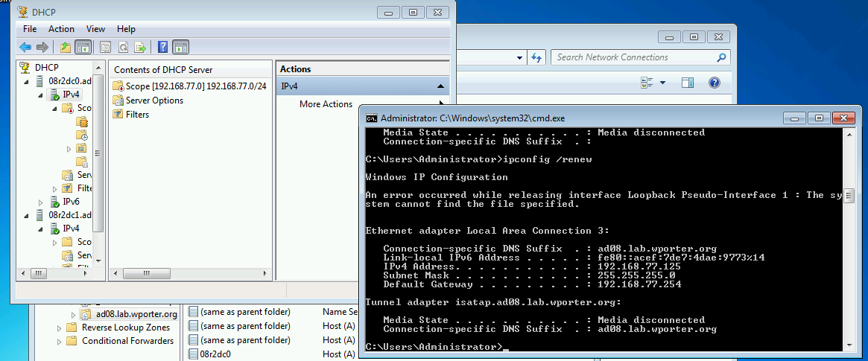Screen dimensions: 868x361
Task: Open DHCP Help via the question mark icon
Action: 162,47
